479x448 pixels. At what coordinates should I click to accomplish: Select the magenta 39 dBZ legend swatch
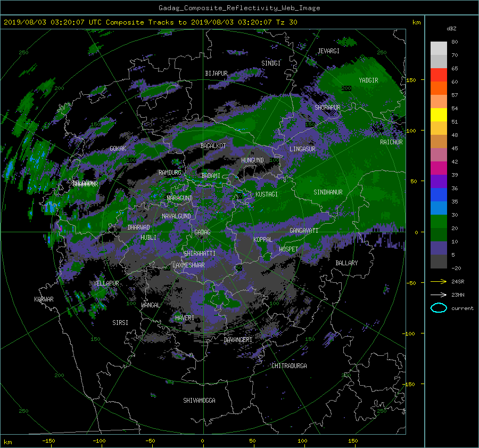tap(439, 168)
